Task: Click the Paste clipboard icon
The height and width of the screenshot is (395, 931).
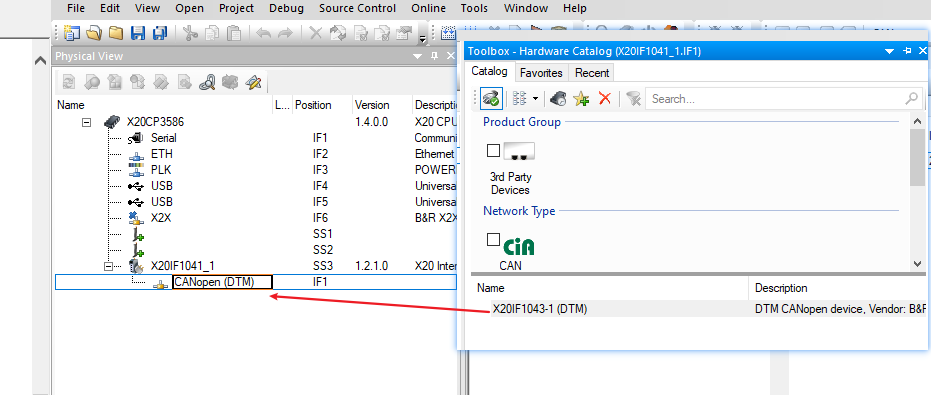Action: click(234, 33)
